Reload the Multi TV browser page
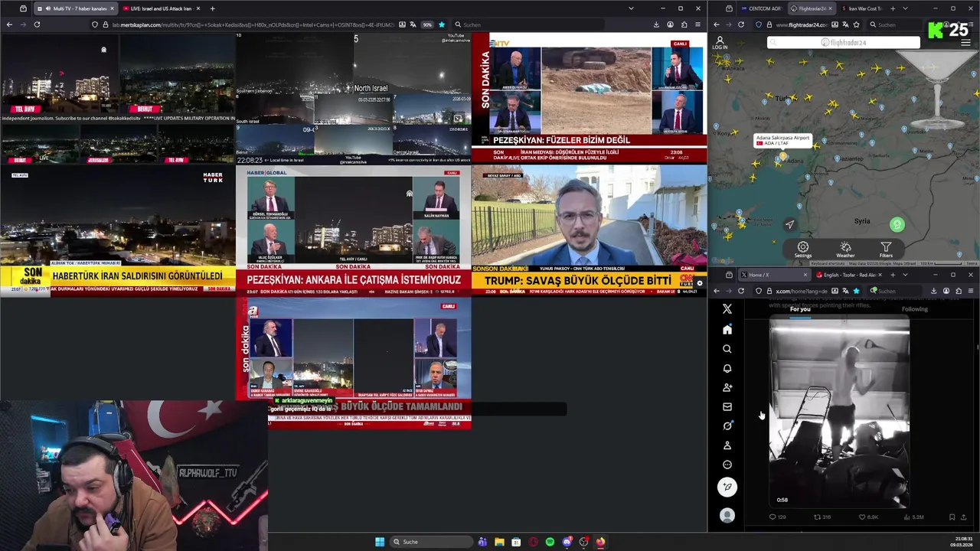This screenshot has width=980, height=551. [x=37, y=24]
